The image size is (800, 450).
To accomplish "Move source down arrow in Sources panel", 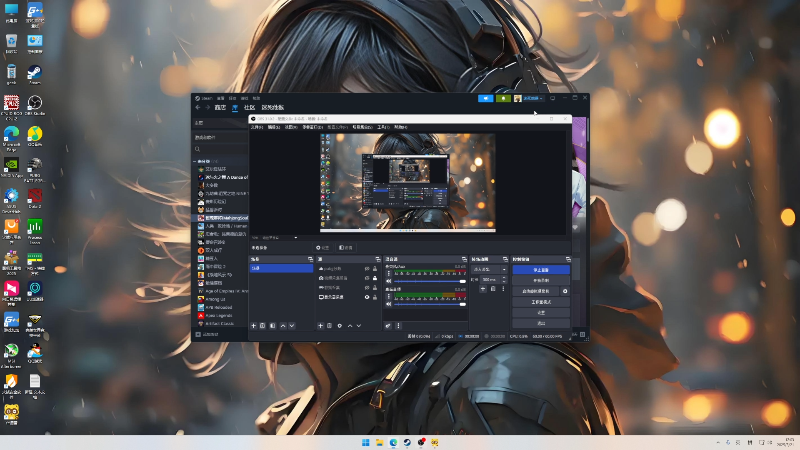I will click(359, 326).
